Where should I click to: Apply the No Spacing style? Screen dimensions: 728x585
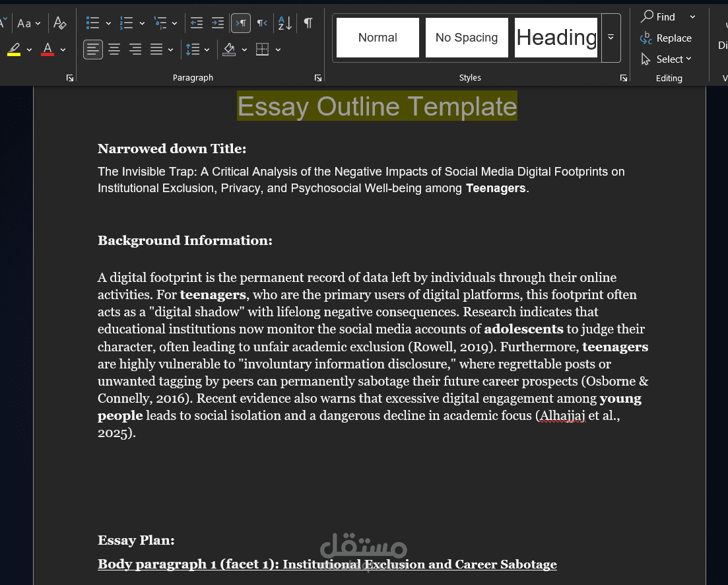pos(467,38)
